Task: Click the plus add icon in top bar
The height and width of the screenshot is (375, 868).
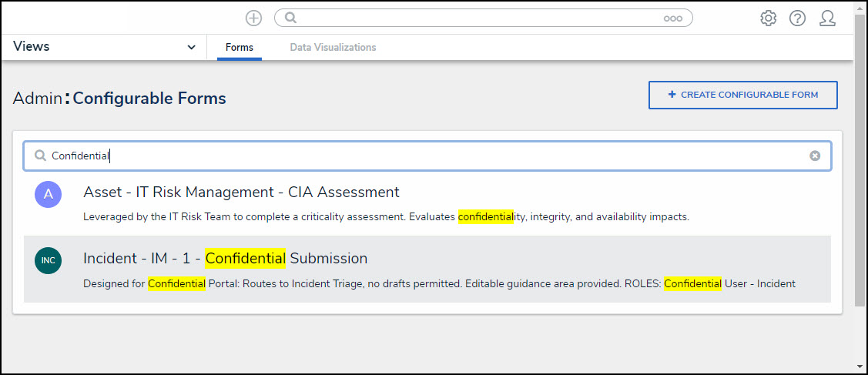Action: [x=253, y=18]
